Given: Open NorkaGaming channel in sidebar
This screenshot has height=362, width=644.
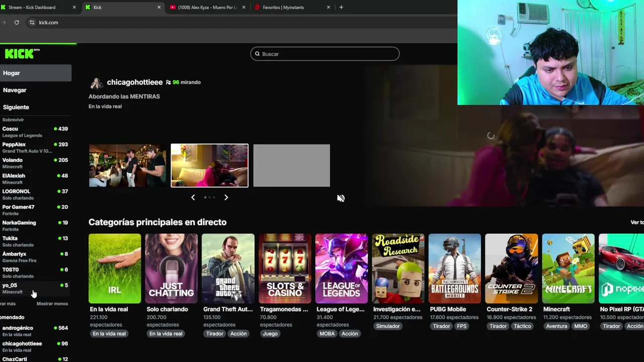Looking at the screenshot, I should (x=35, y=225).
